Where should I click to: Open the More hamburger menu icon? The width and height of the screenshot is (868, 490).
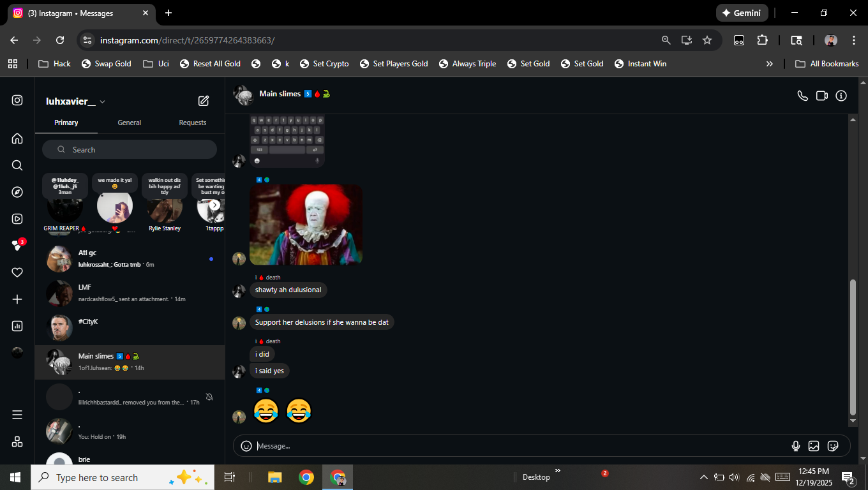tap(17, 415)
